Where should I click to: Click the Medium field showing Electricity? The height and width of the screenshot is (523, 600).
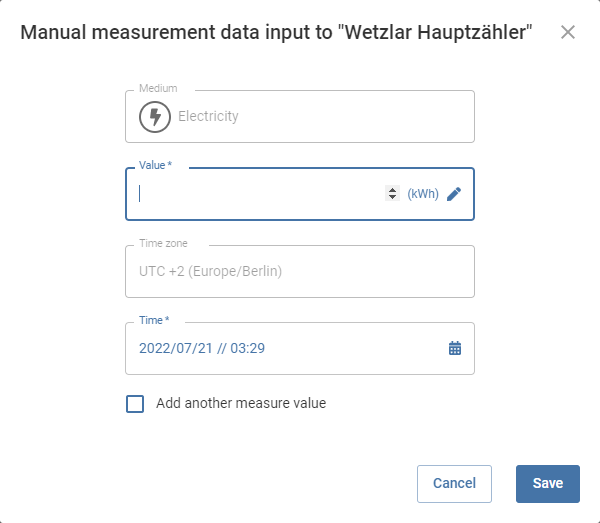[x=300, y=117]
